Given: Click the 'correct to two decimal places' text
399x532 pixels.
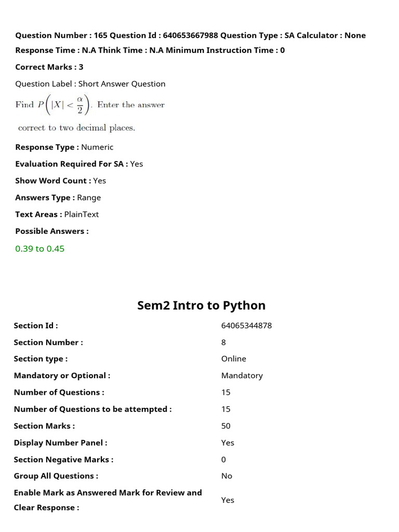Looking at the screenshot, I should [x=76, y=128].
